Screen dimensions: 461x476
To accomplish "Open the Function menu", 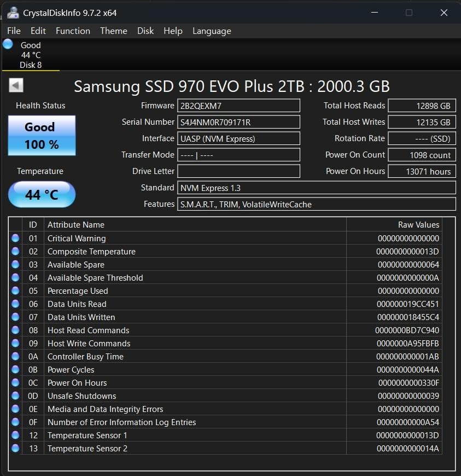I will pos(73,31).
